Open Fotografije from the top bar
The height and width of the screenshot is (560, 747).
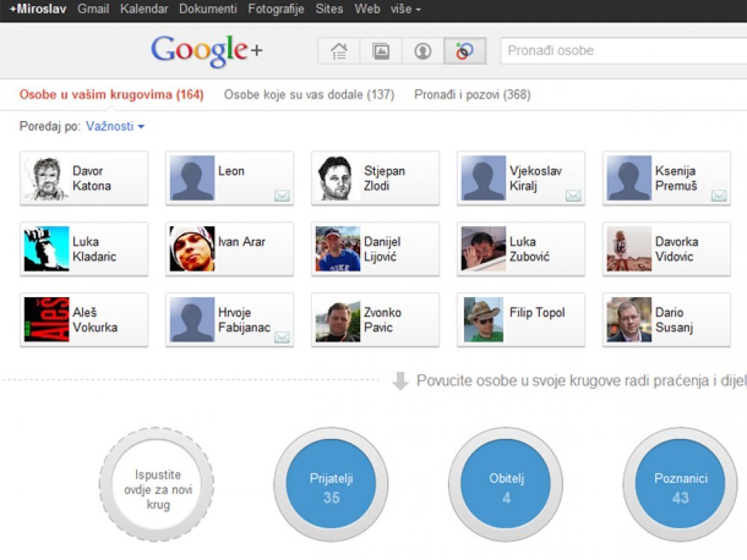(x=276, y=9)
